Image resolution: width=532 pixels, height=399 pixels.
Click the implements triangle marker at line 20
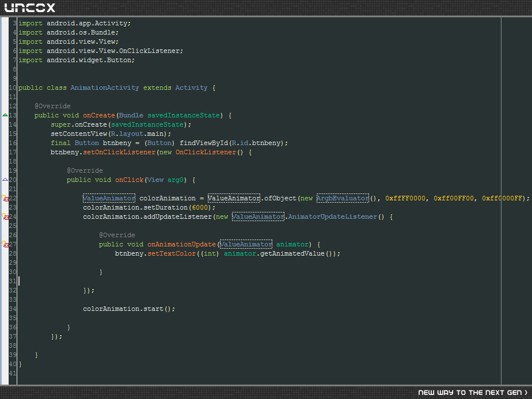point(5,180)
